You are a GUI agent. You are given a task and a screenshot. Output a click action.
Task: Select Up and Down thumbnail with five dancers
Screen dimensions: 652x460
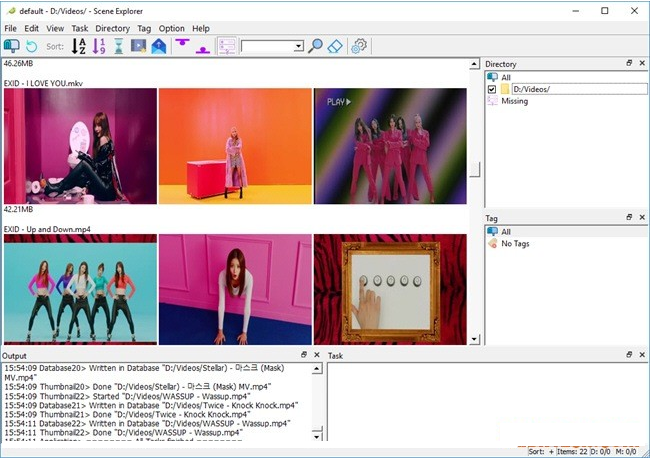coord(80,289)
